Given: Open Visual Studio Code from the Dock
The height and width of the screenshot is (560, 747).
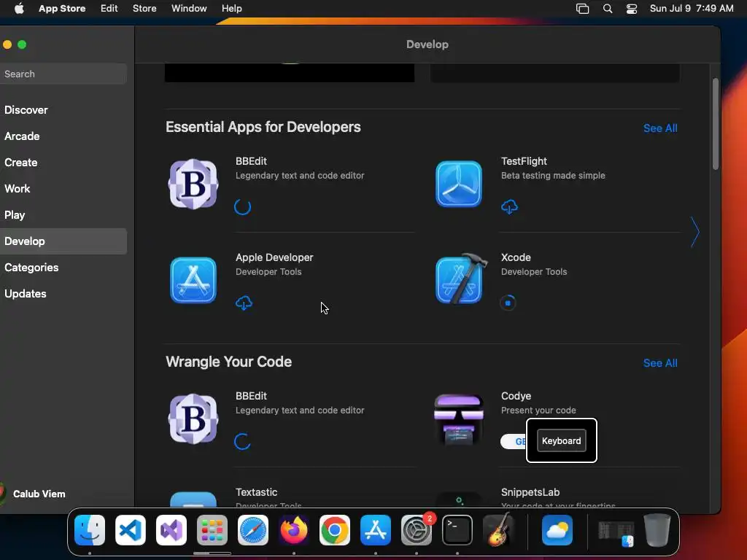Looking at the screenshot, I should pos(131,530).
